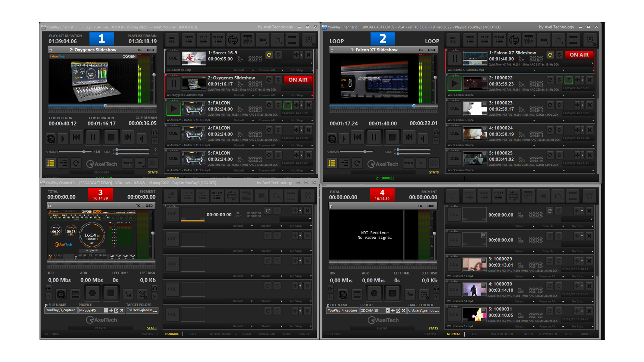Screen dimensions: 644x362
Task: Toggle yellow loop button on Soccer 16-9 clip
Action: 269,55
